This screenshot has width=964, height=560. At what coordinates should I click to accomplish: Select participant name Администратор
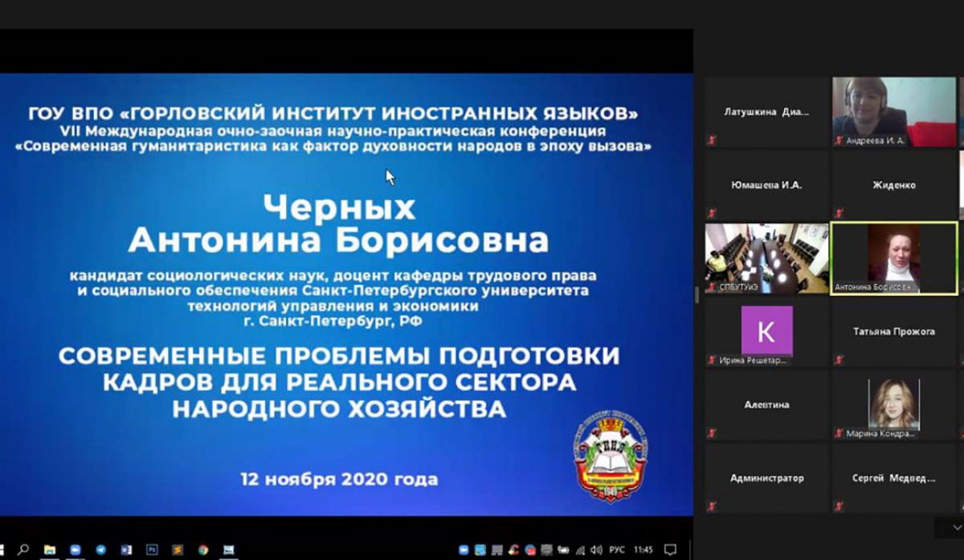(x=766, y=478)
